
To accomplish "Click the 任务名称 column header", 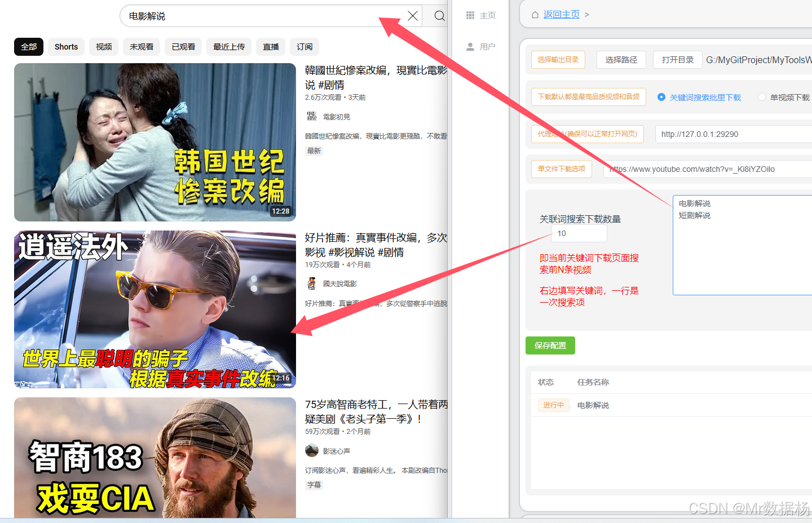I will coord(593,382).
